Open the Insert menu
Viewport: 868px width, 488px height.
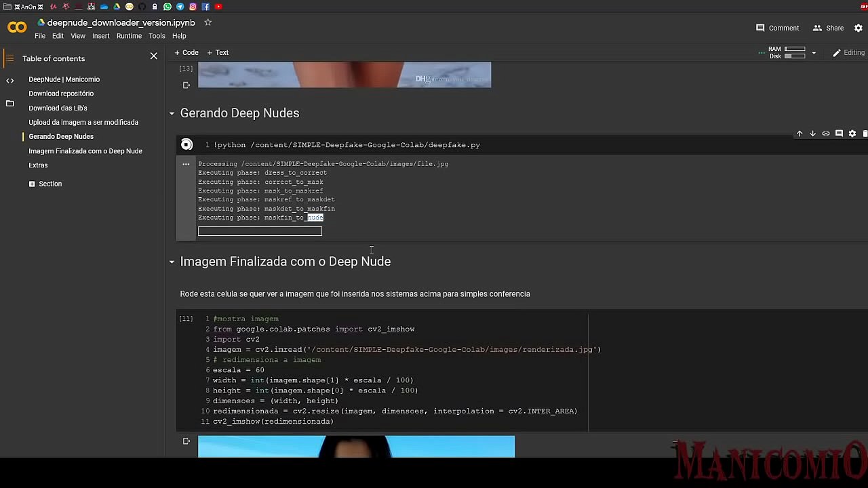point(101,36)
